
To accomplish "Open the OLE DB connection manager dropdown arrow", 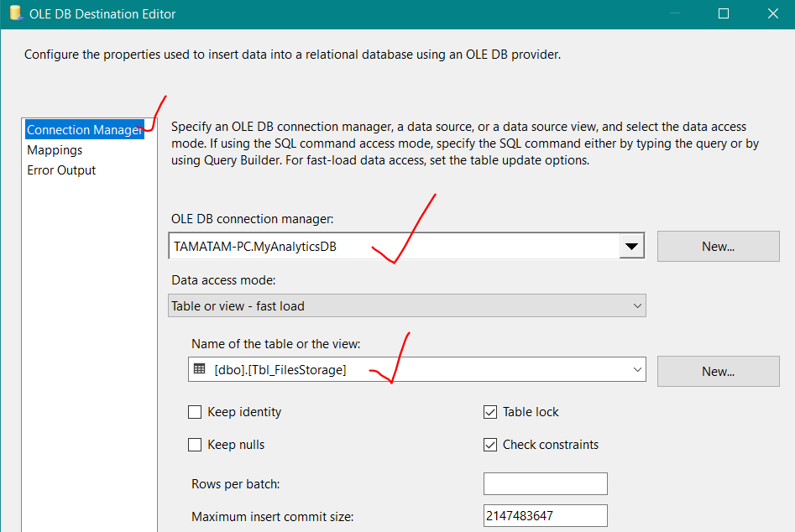I will click(x=632, y=246).
